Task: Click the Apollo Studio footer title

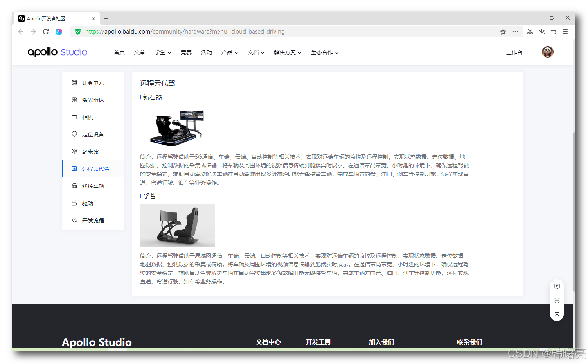Action: click(97, 342)
